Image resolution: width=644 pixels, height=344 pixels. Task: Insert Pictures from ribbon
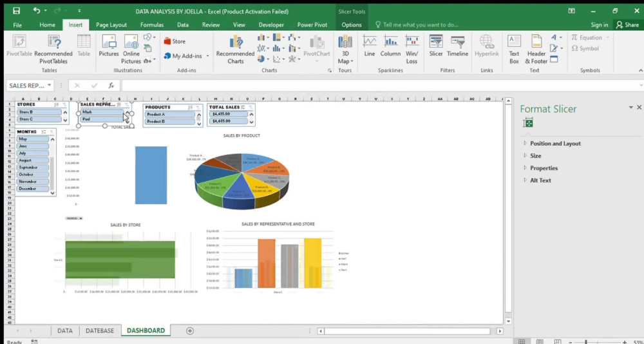pyautogui.click(x=109, y=46)
